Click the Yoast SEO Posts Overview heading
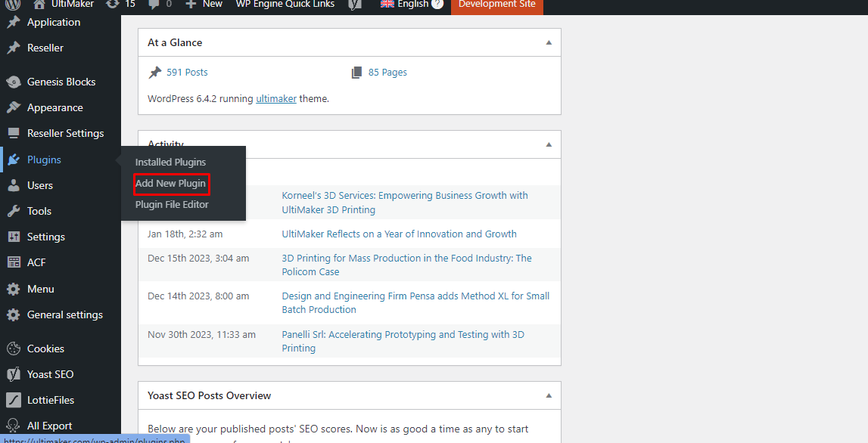The image size is (868, 443). click(210, 395)
